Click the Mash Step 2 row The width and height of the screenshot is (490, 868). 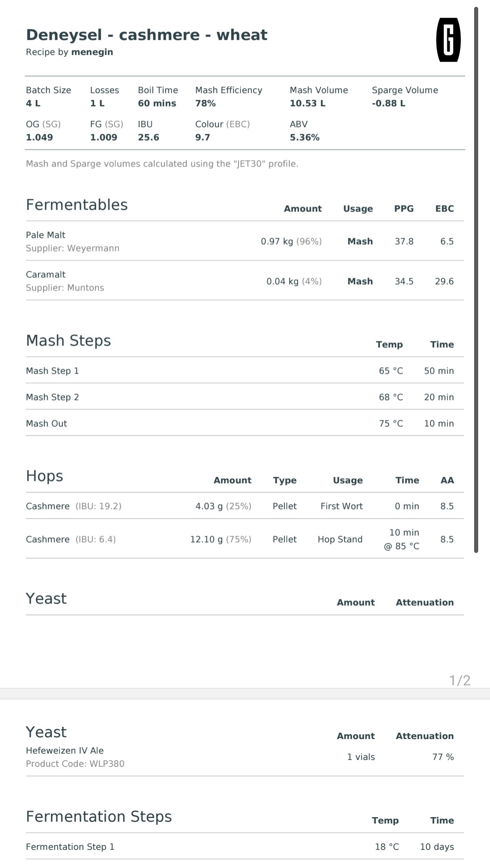(245, 397)
